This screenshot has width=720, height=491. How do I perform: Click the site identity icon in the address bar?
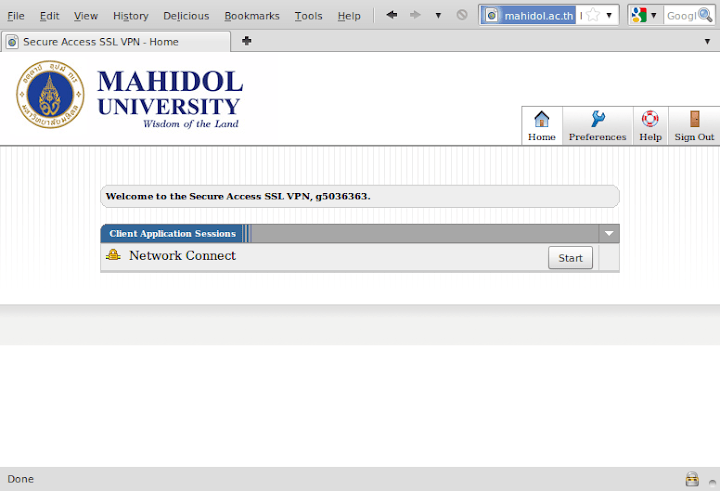point(491,16)
